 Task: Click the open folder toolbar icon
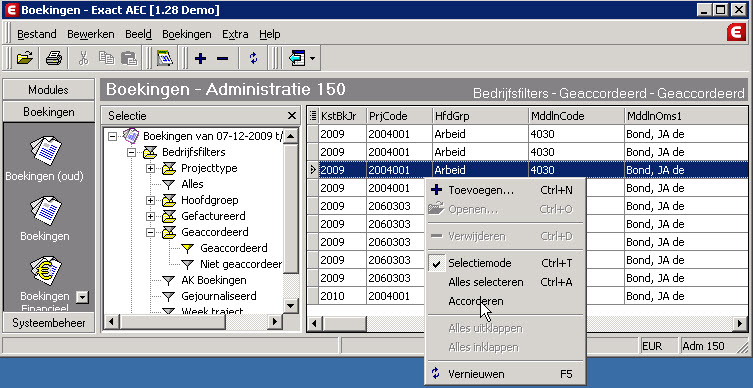coord(24,59)
